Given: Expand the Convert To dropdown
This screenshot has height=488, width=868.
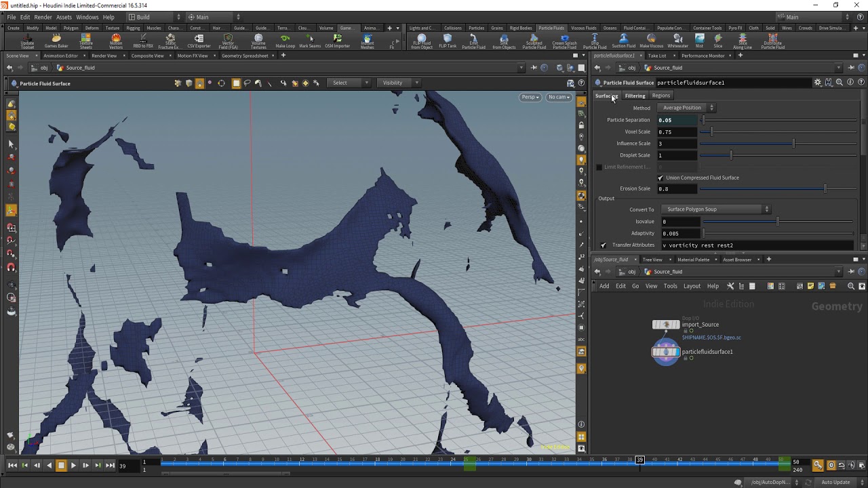Looking at the screenshot, I should point(716,209).
